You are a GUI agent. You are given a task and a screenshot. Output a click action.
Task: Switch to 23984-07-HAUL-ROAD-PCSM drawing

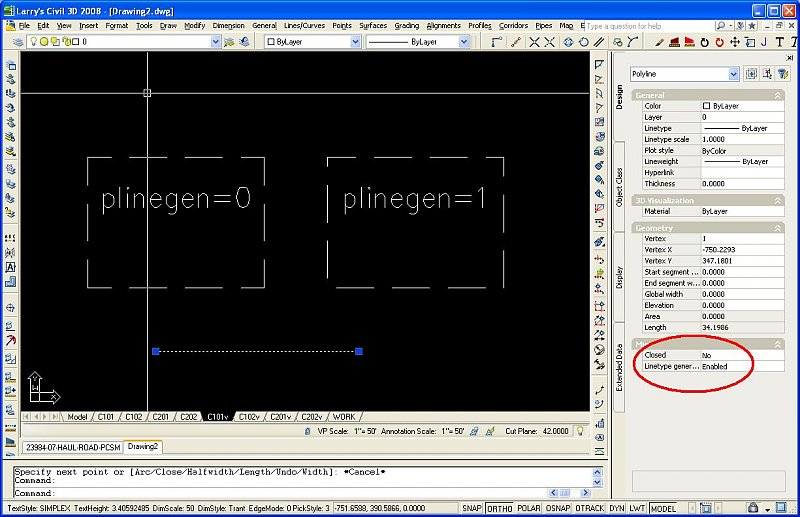coord(73,447)
